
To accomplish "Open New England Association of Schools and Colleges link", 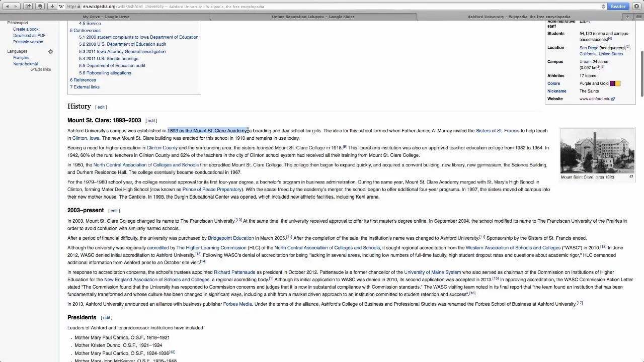I will click(156, 280).
